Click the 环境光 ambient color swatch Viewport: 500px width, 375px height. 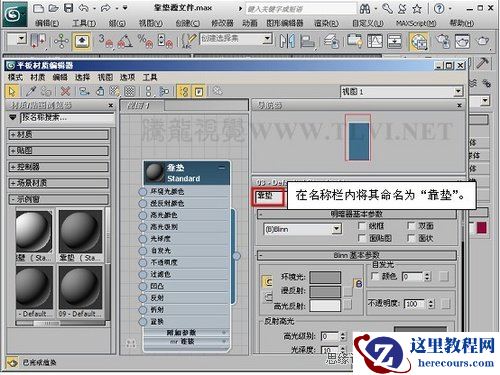[325, 277]
